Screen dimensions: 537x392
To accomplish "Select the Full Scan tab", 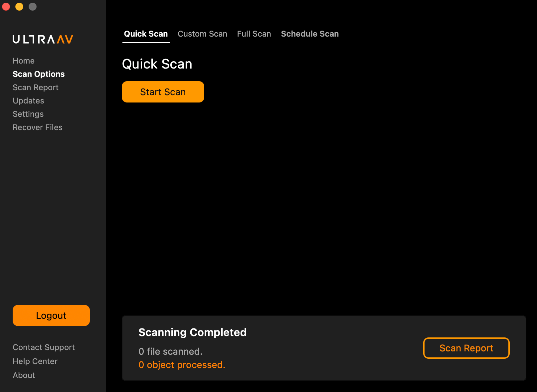I will 254,34.
